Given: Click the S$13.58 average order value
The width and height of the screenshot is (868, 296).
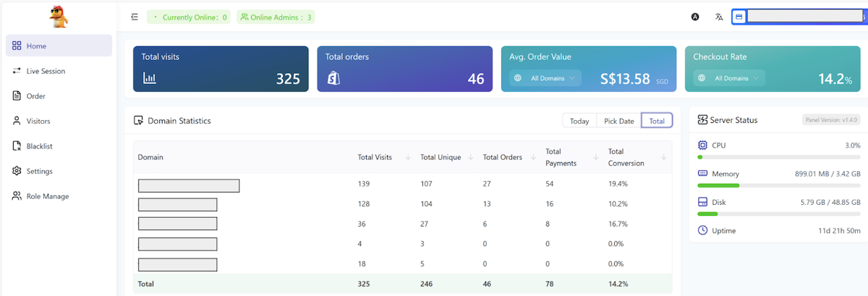Looking at the screenshot, I should pyautogui.click(x=626, y=79).
